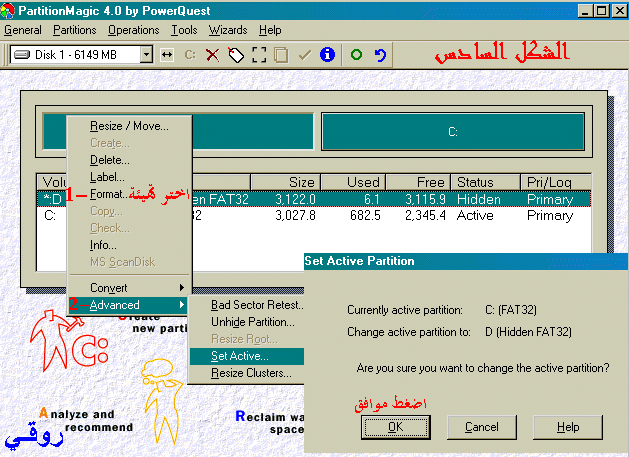Open the Partitions menu
The image size is (629, 457).
75,30
